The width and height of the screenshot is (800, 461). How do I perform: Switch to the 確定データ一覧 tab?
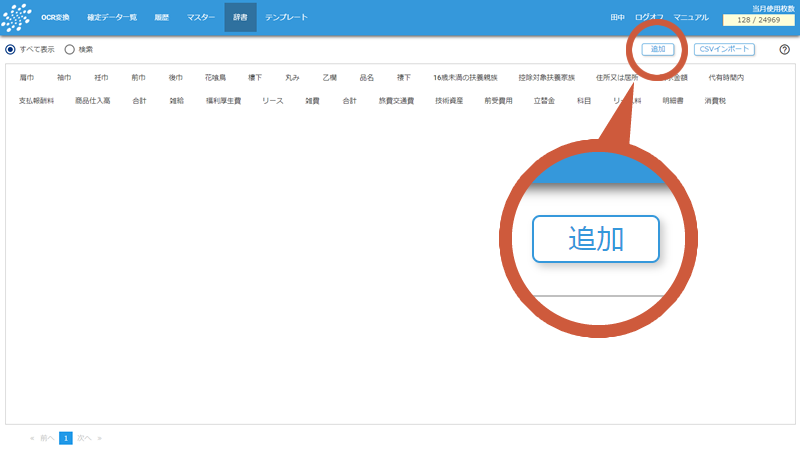pos(112,18)
